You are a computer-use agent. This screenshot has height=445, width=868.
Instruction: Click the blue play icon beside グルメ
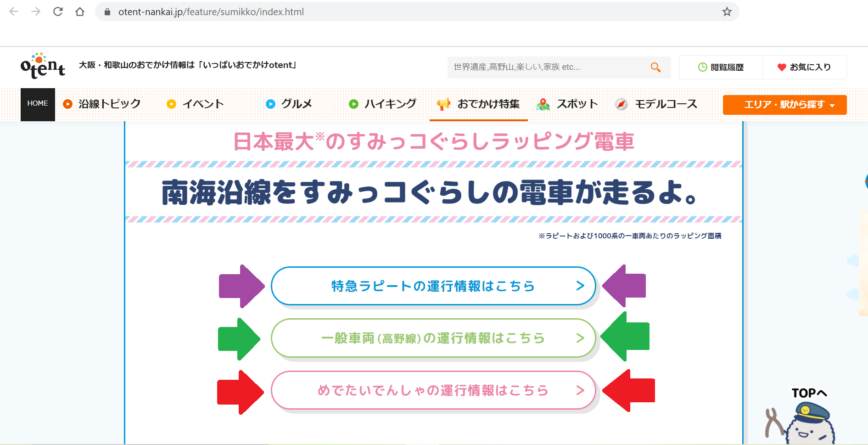coord(270,104)
